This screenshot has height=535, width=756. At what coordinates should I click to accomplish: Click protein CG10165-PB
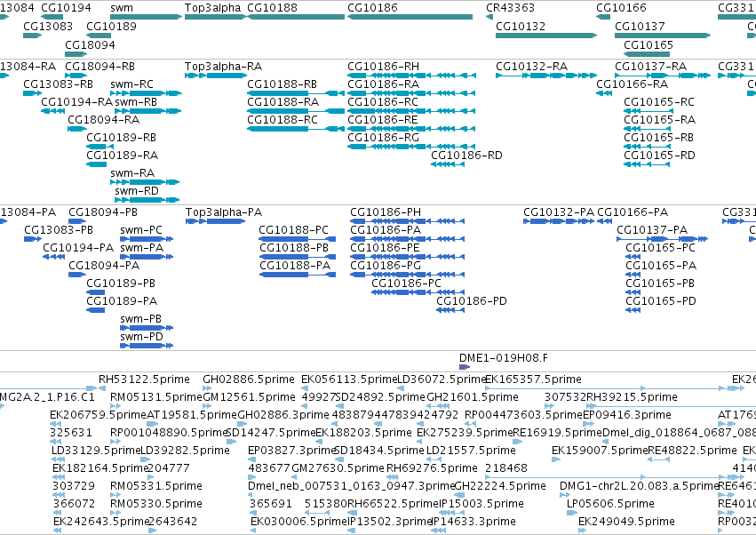click(633, 291)
